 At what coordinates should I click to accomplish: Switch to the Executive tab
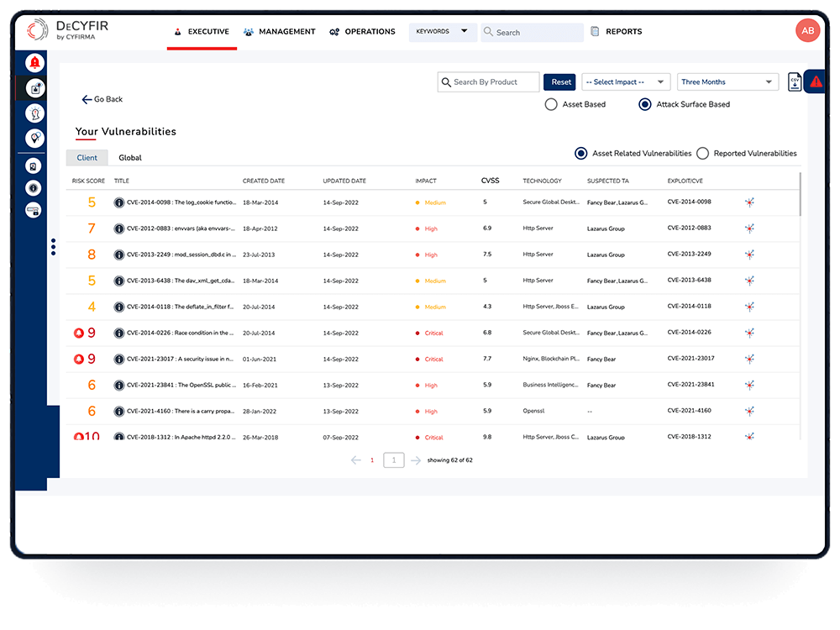click(x=202, y=32)
